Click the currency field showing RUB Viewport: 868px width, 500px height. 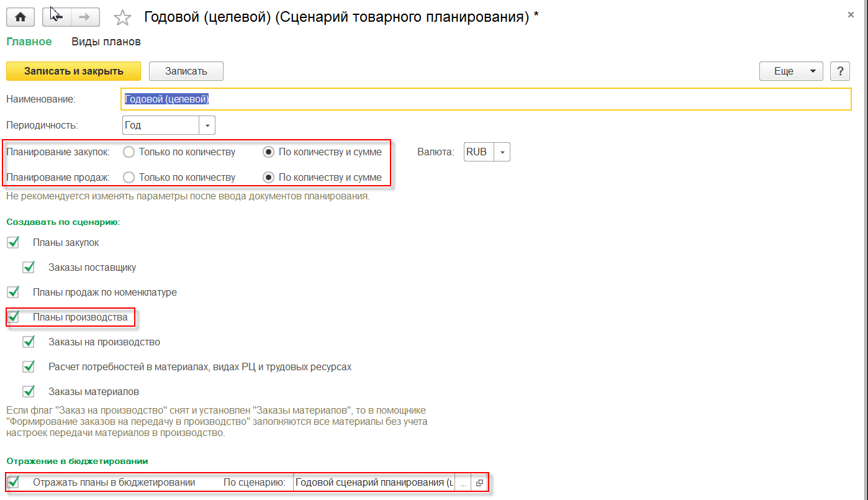click(479, 152)
